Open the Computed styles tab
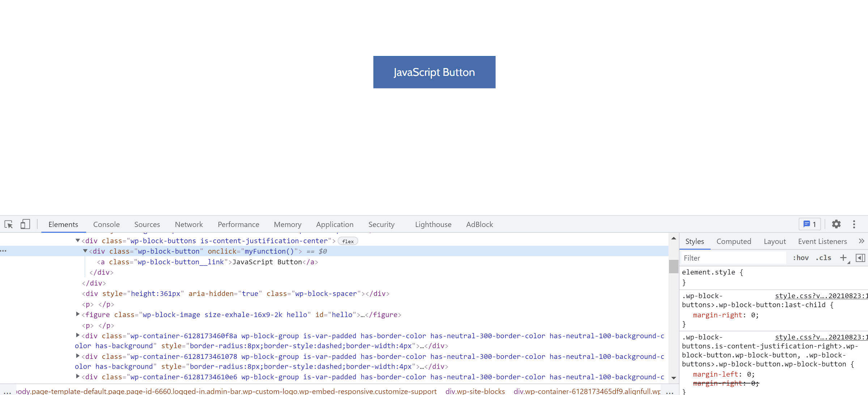 tap(733, 241)
